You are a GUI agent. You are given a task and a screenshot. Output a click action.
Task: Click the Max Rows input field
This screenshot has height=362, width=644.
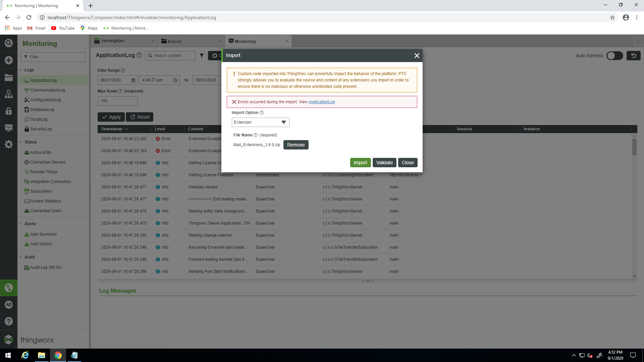pyautogui.click(x=117, y=101)
